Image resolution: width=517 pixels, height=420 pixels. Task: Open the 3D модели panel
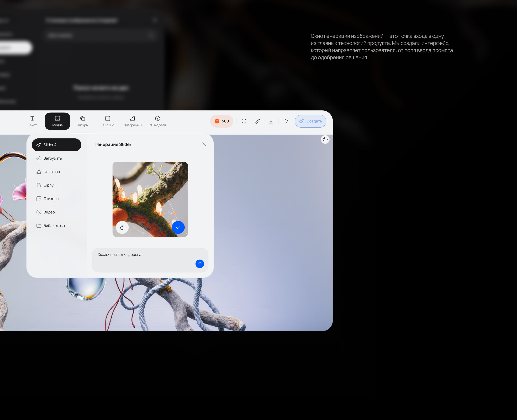click(x=158, y=121)
